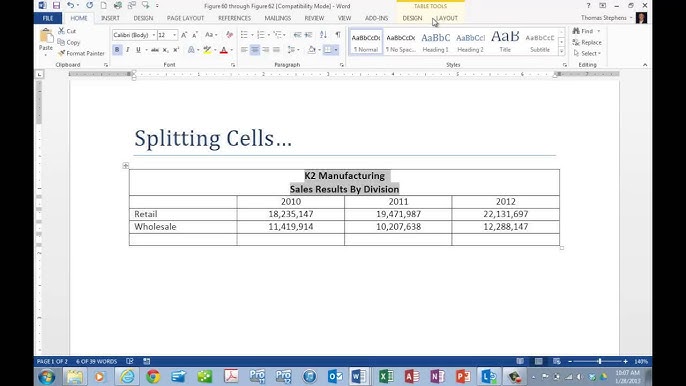Apply the Bullets list icon
The height and width of the screenshot is (386, 686).
244,35
